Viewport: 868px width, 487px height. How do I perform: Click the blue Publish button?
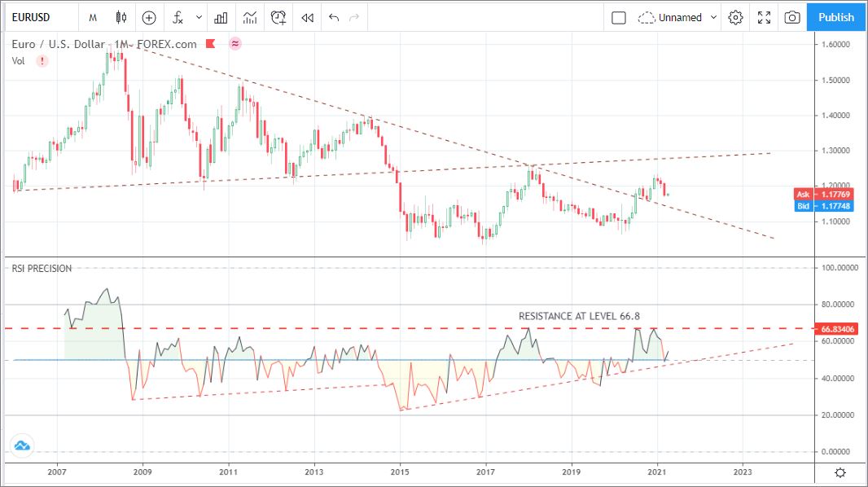point(836,17)
